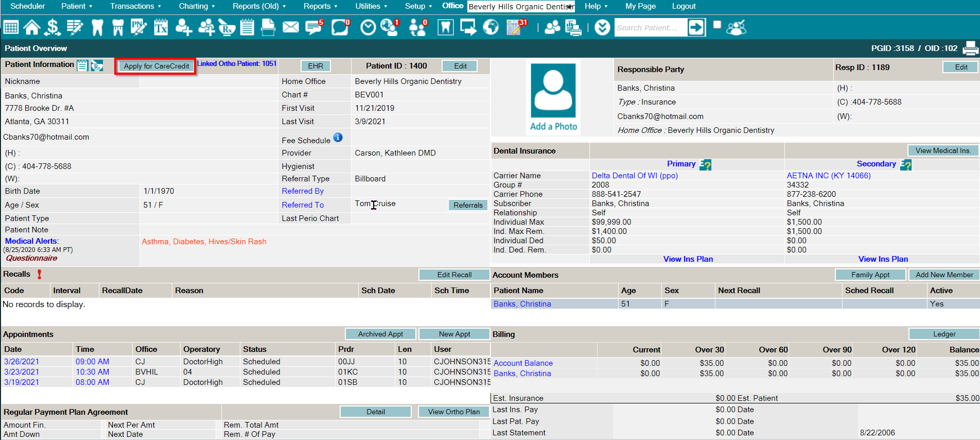This screenshot has height=440, width=980.
Task: Click New Appt button
Action: click(x=454, y=334)
